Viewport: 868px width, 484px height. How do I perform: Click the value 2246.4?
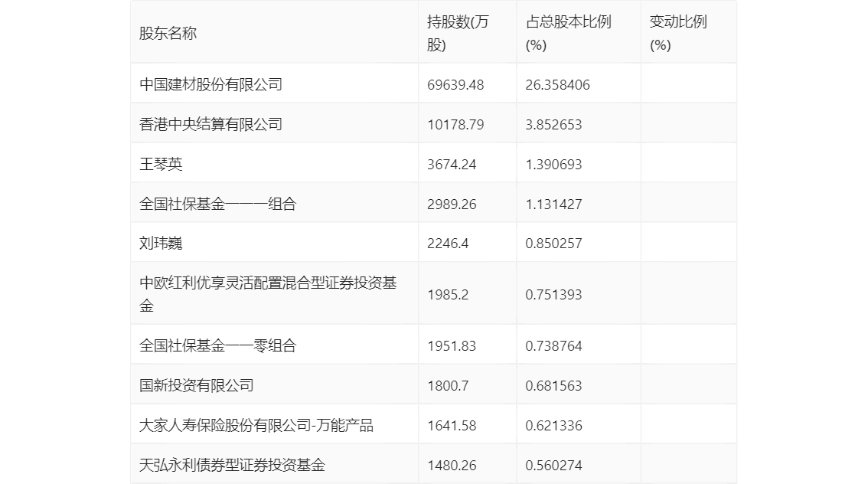pyautogui.click(x=448, y=244)
